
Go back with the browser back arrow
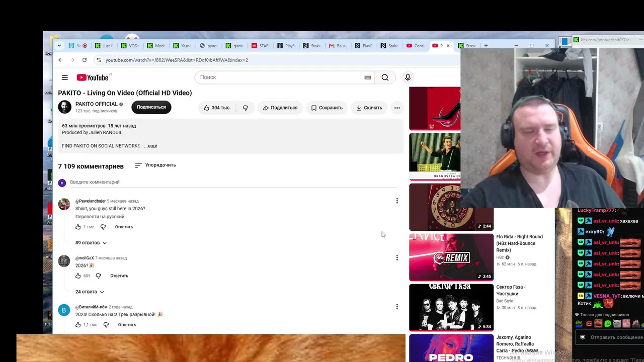(x=60, y=60)
